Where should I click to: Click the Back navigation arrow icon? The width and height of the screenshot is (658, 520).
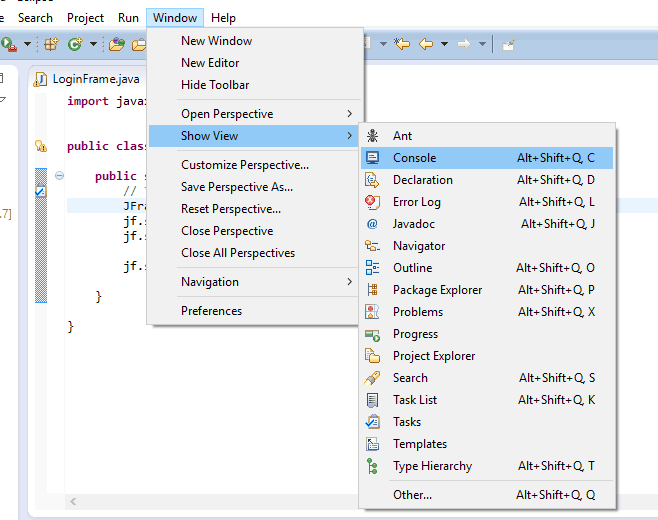(426, 44)
